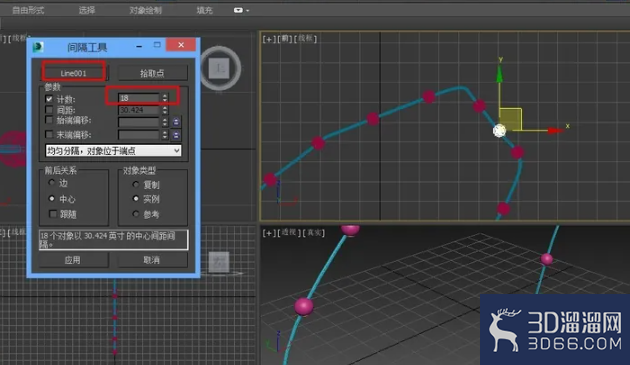Screen dimensions: 630x365
Task: Select the 实例 (Instance) object type
Action: pyautogui.click(x=136, y=199)
